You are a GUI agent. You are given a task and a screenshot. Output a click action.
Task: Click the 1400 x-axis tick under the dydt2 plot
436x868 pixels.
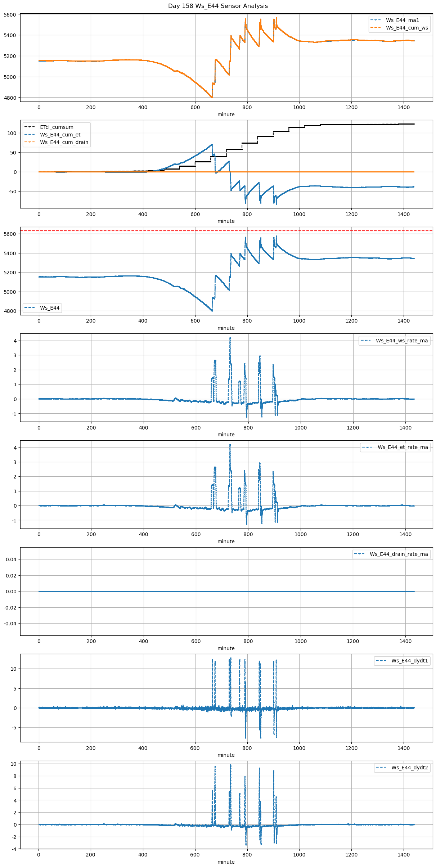[404, 855]
